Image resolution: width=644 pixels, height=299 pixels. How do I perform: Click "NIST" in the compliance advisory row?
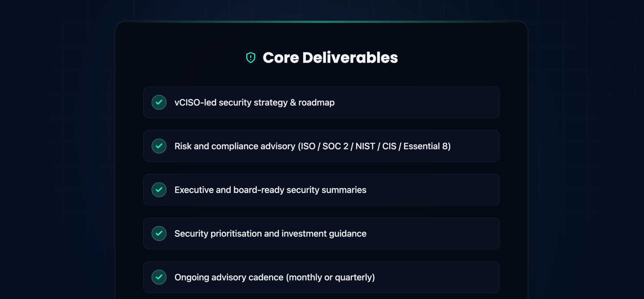(x=365, y=146)
